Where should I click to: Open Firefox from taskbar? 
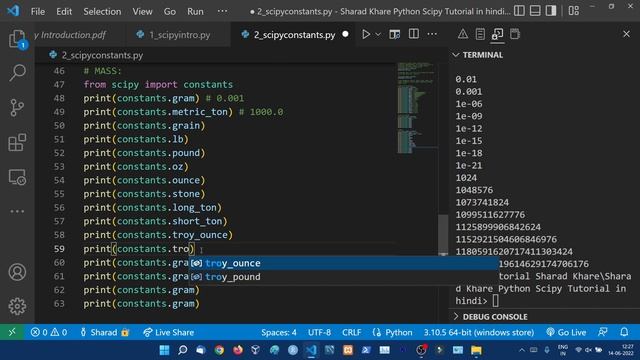[238, 350]
